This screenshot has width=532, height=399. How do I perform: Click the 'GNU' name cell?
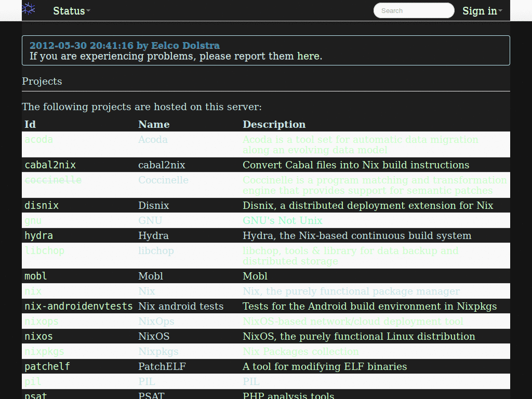(x=150, y=220)
